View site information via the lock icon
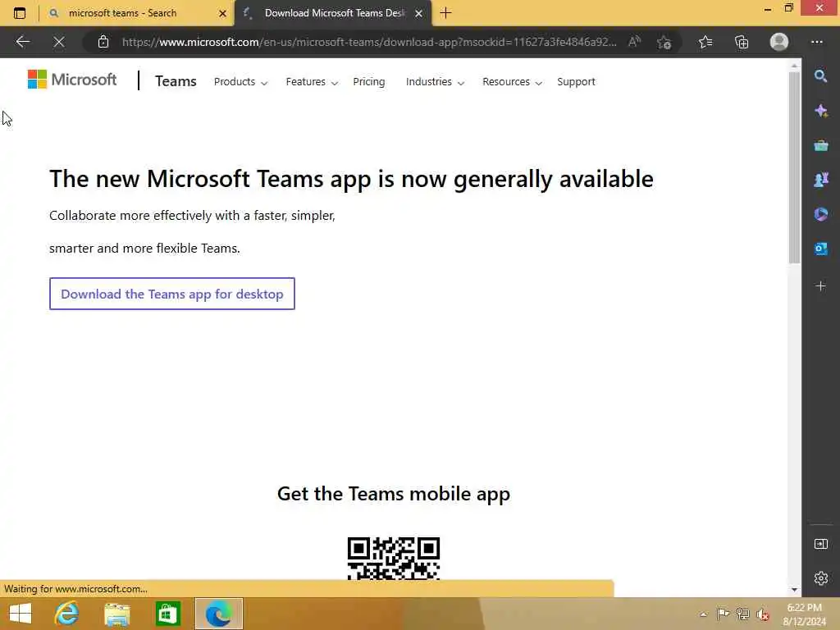 pos(103,42)
